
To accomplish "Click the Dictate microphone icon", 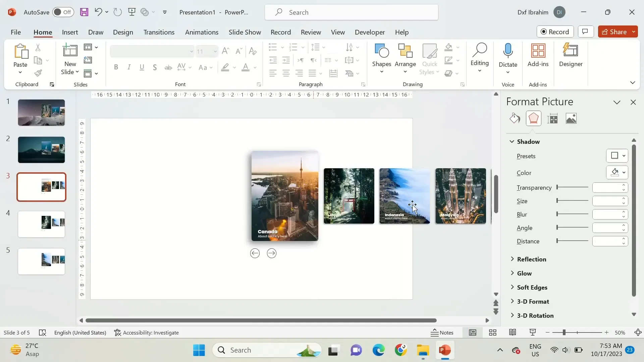I will point(508,50).
